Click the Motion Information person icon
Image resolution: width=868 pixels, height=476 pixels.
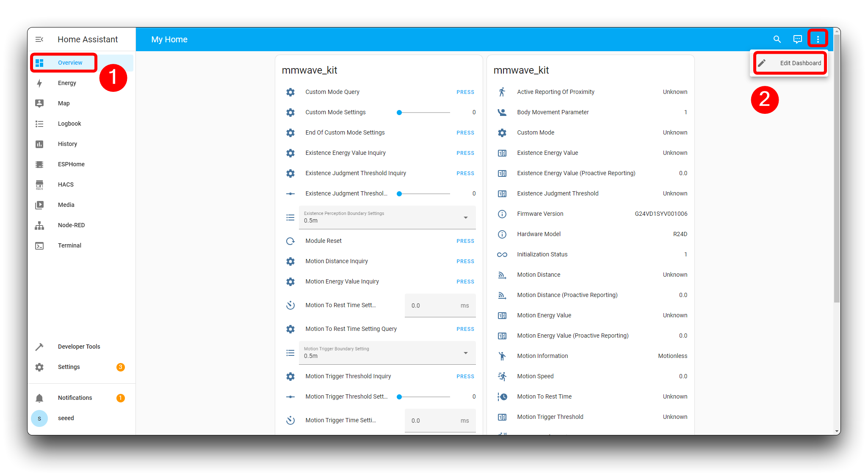(502, 356)
